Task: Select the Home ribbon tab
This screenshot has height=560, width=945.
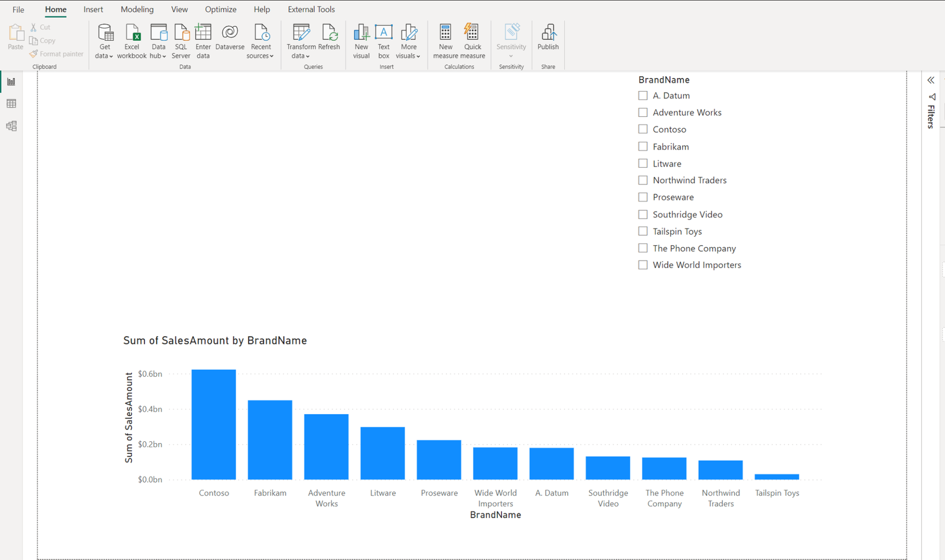Action: click(56, 9)
